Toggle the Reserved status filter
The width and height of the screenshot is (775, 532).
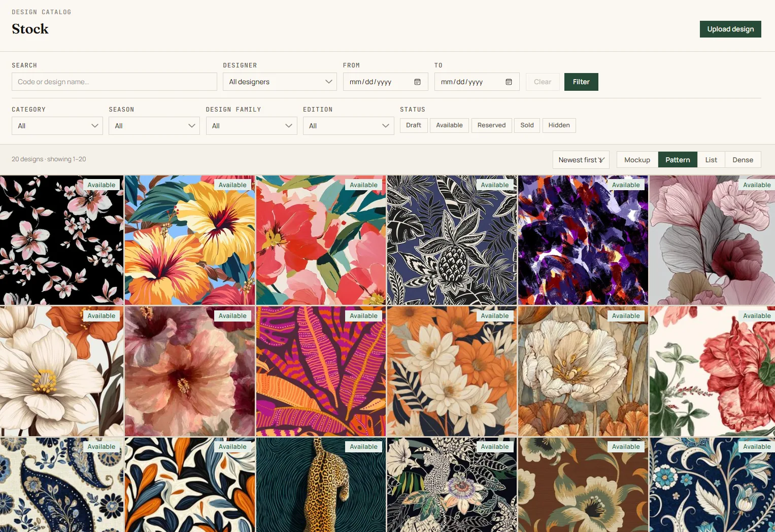click(491, 125)
